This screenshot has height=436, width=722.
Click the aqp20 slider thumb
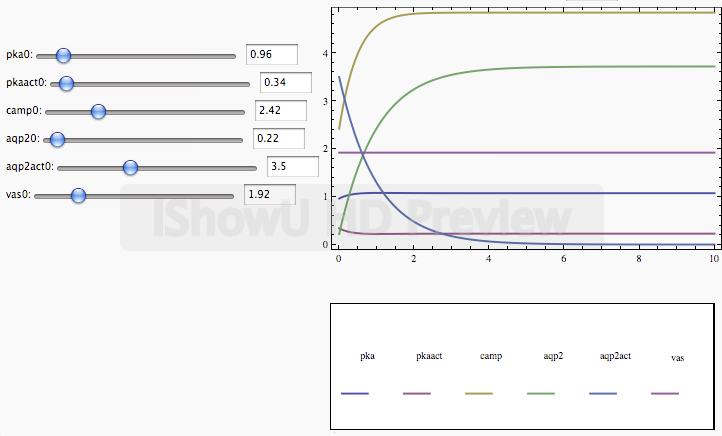pos(57,140)
